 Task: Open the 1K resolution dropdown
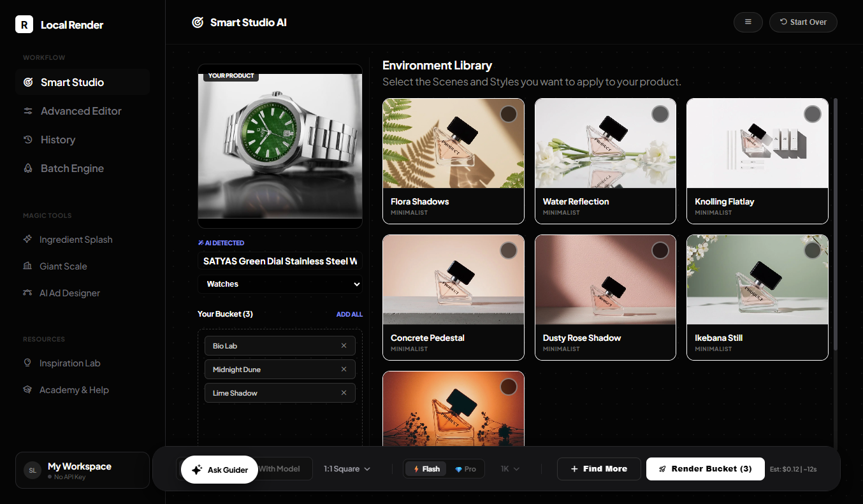click(510, 469)
